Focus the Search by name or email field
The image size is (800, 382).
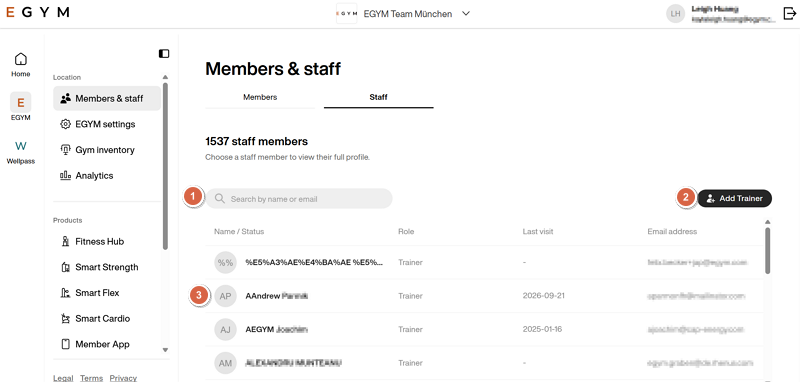point(299,198)
